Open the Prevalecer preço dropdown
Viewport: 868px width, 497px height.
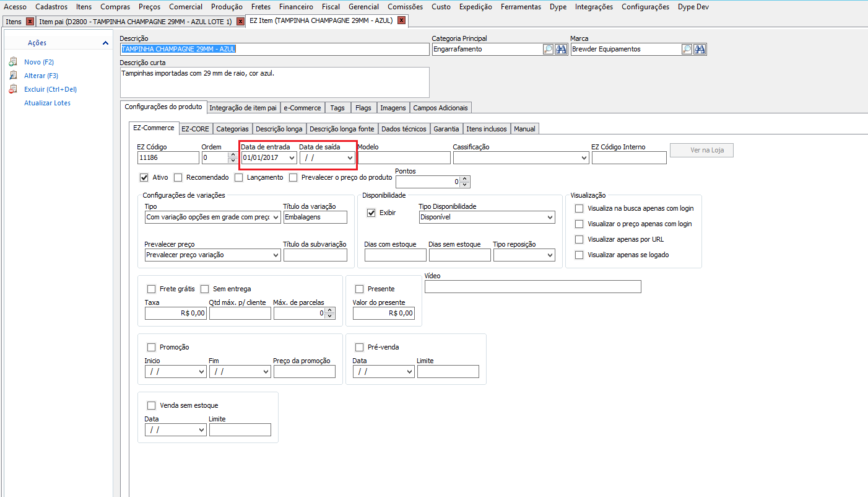[x=276, y=255]
